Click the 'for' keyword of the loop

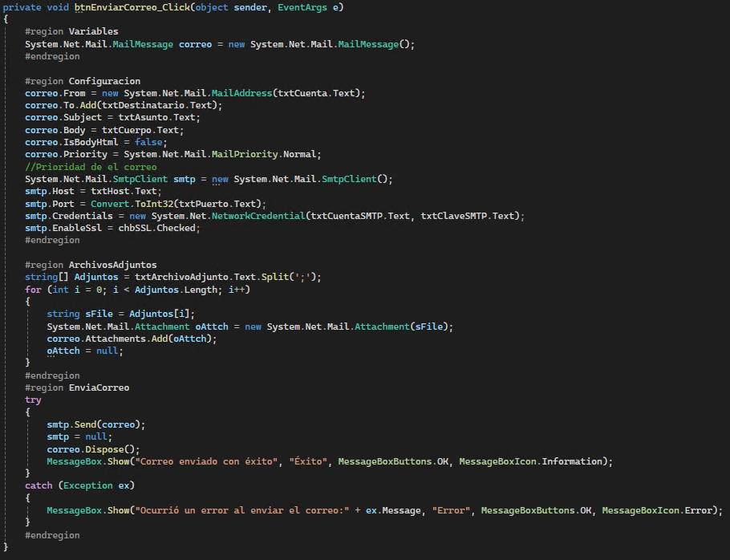pos(33,290)
